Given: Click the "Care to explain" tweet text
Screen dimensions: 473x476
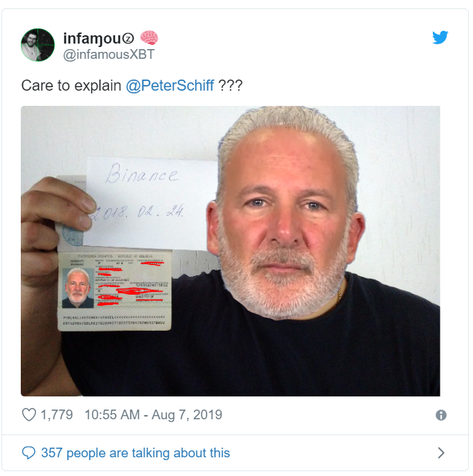Looking at the screenshot, I should [x=71, y=86].
